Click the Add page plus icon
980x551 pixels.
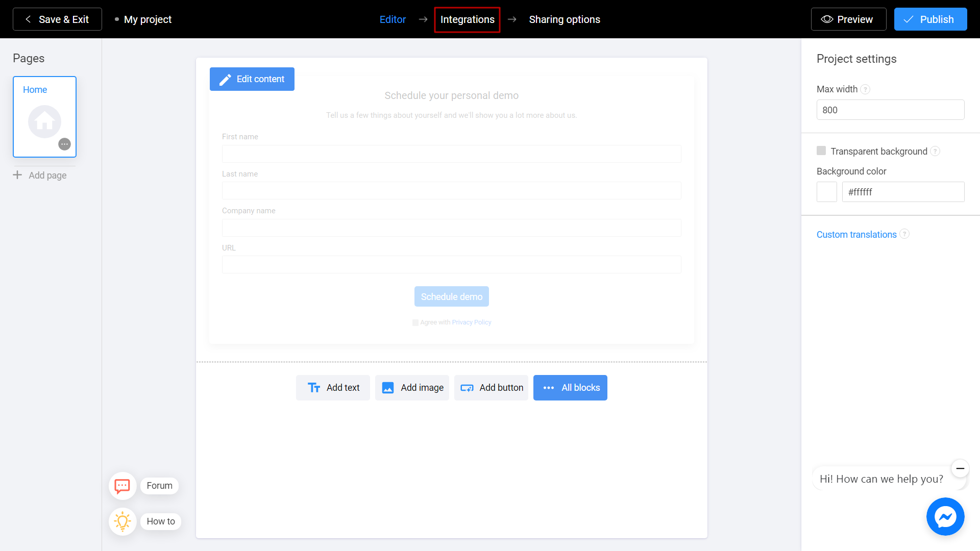(17, 175)
